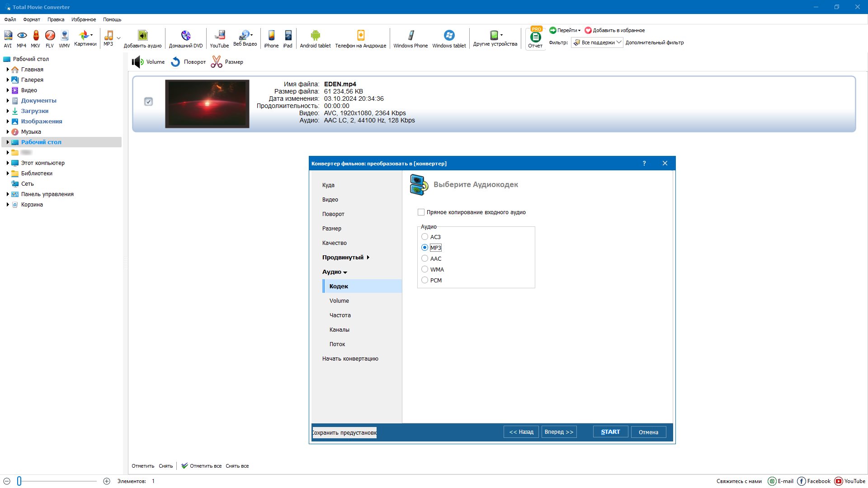Select the Android tablet preset
This screenshot has height=488, width=868.
pyautogui.click(x=315, y=38)
